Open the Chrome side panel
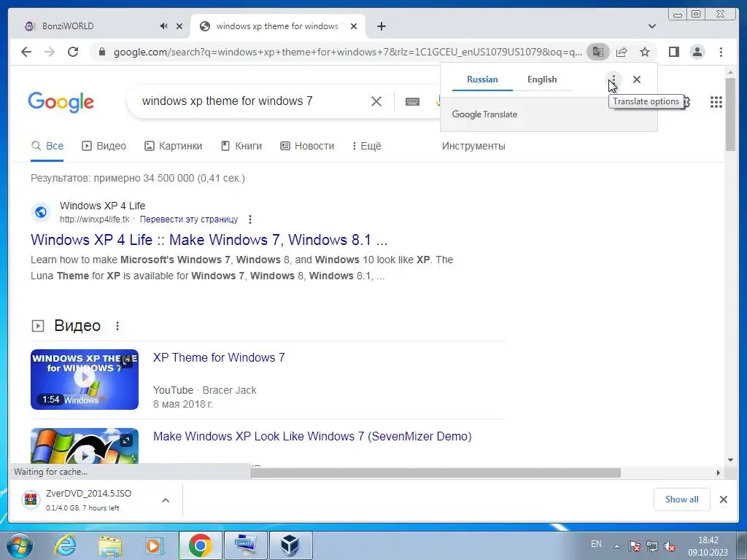Image resolution: width=747 pixels, height=560 pixels. 673,52
